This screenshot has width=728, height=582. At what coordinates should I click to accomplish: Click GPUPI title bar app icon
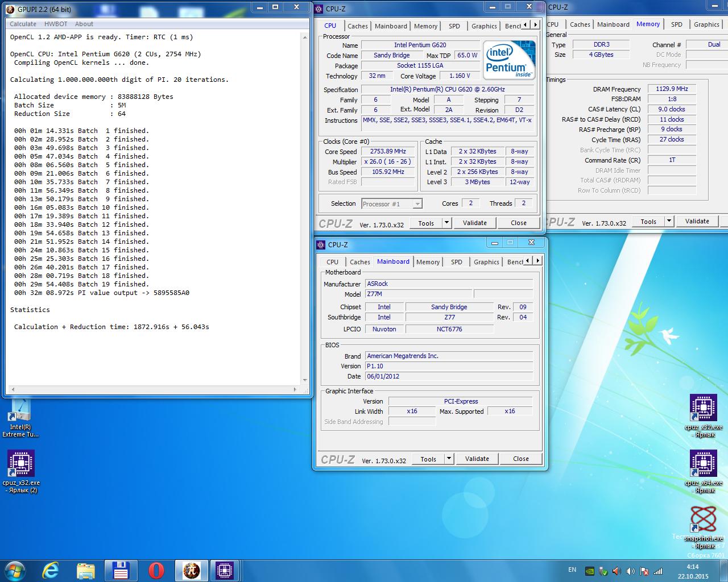tap(11, 9)
